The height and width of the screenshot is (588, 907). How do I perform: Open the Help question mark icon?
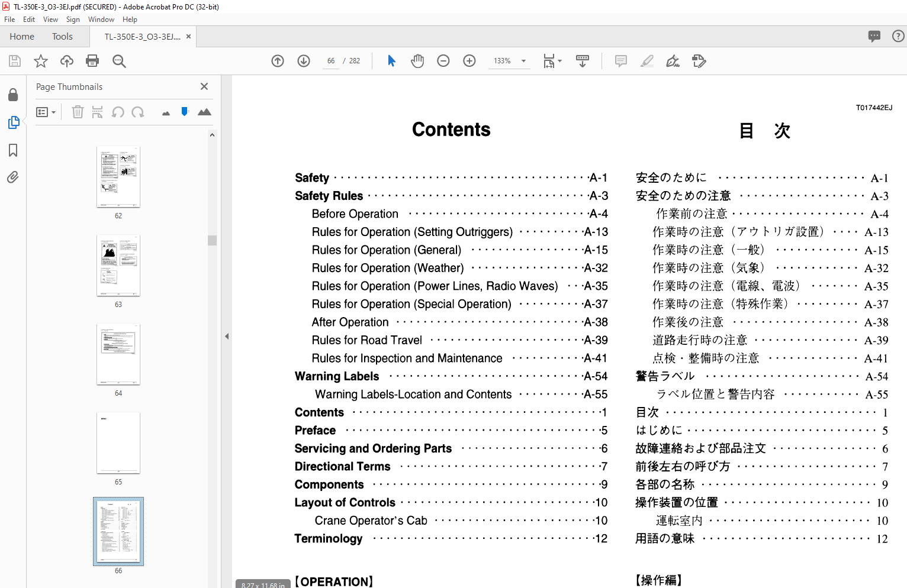pyautogui.click(x=898, y=36)
